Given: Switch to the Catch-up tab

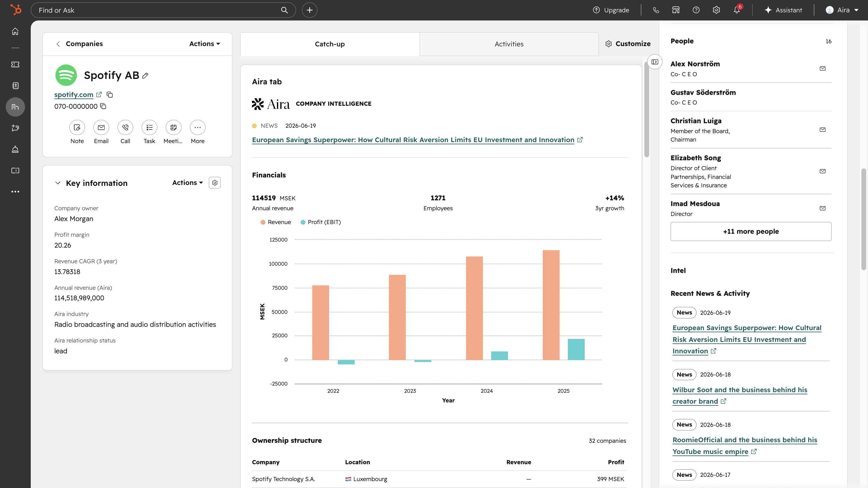Looking at the screenshot, I should 329,44.
